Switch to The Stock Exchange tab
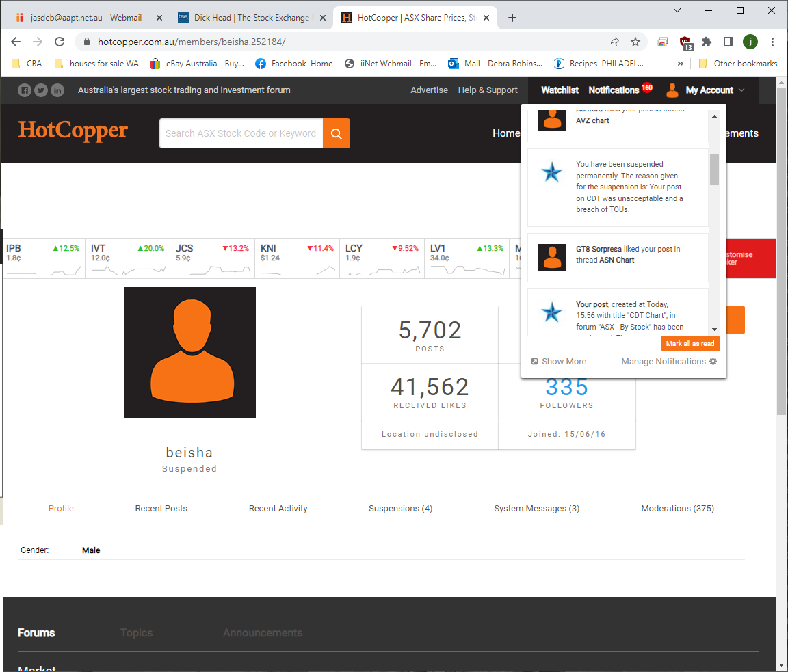The width and height of the screenshot is (788, 672). [x=252, y=18]
